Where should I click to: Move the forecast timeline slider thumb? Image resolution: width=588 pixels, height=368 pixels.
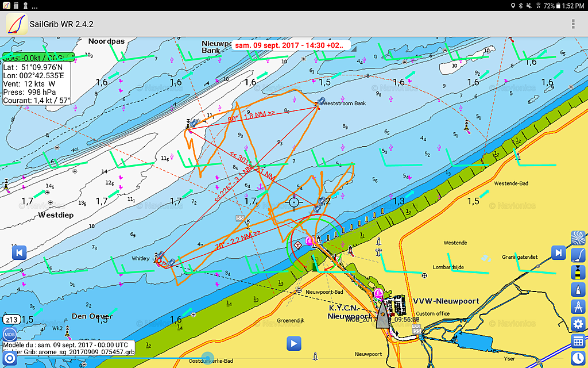pos(207,358)
